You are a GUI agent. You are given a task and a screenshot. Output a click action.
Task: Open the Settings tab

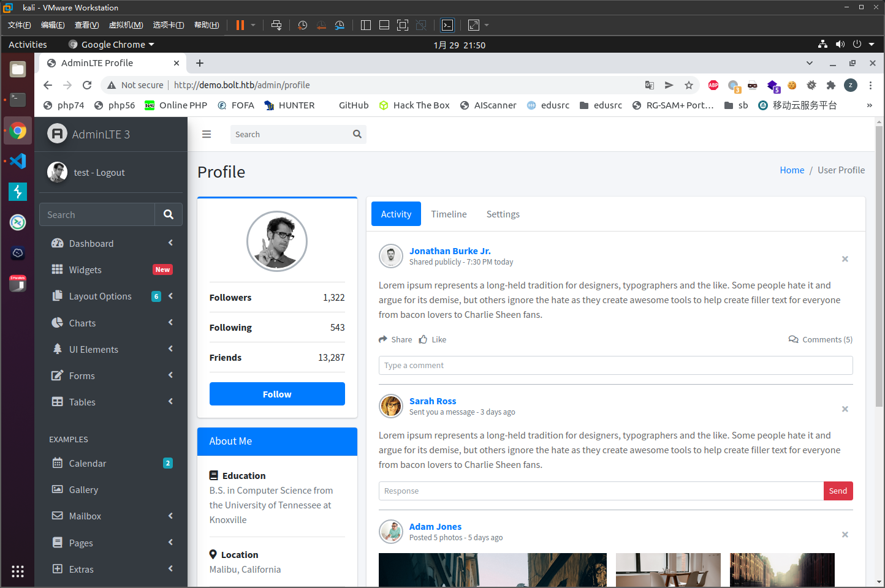pos(503,214)
